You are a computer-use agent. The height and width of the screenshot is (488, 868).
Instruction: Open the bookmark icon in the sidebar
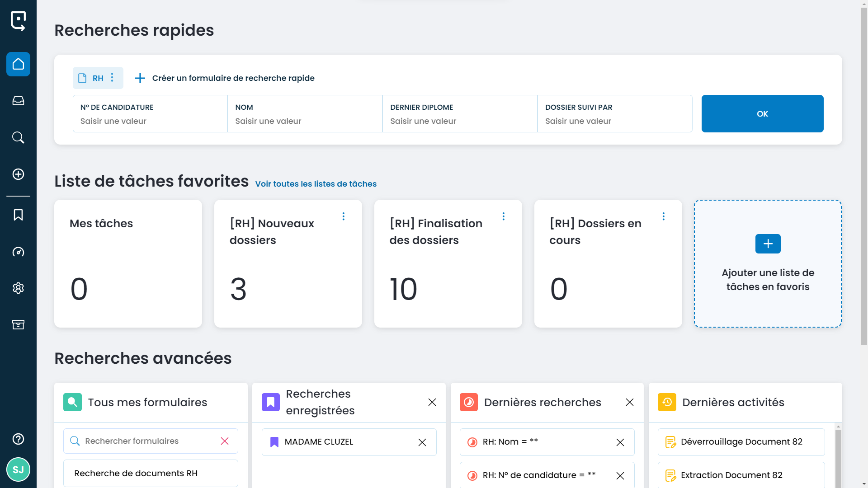click(x=18, y=215)
